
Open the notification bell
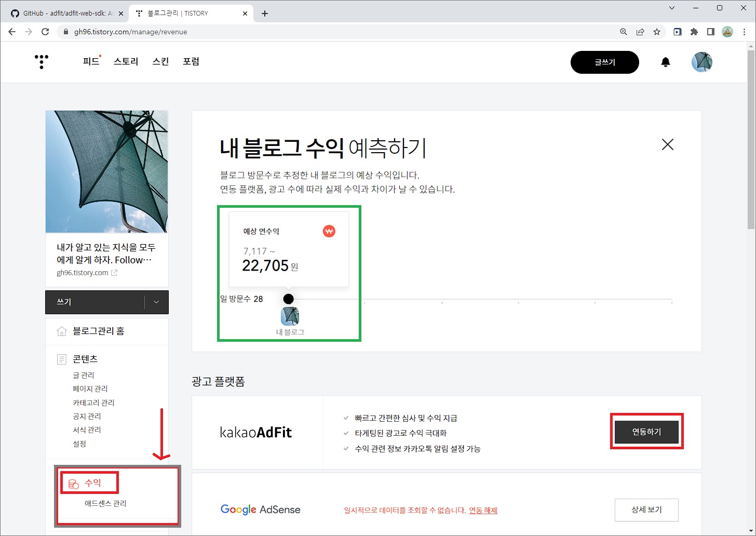click(x=666, y=62)
